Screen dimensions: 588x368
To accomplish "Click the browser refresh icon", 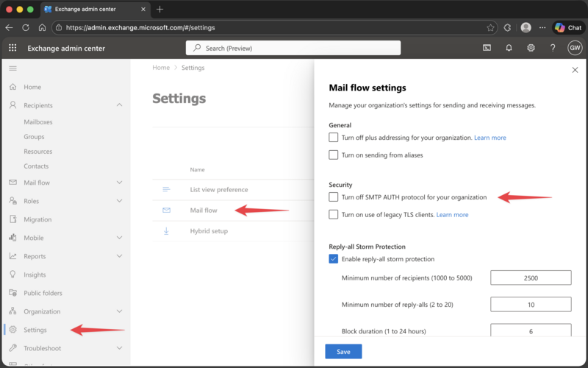I will [26, 27].
